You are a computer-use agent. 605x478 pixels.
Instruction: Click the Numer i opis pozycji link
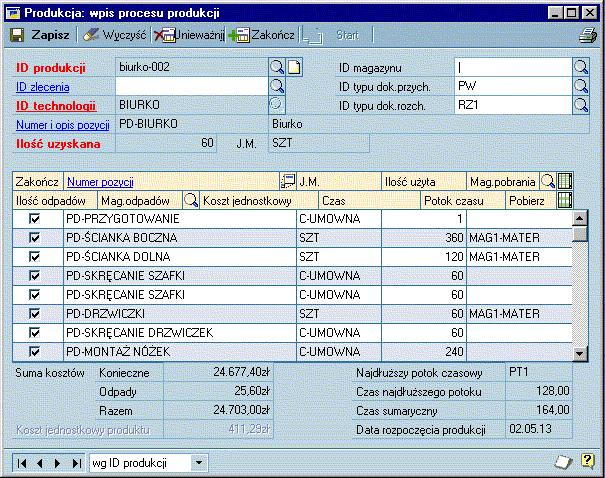coord(63,125)
